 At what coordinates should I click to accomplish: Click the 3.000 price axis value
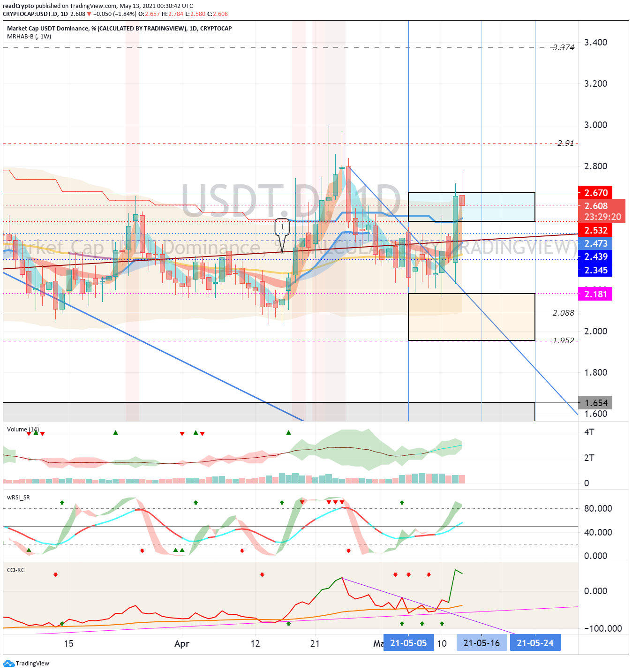coord(595,125)
